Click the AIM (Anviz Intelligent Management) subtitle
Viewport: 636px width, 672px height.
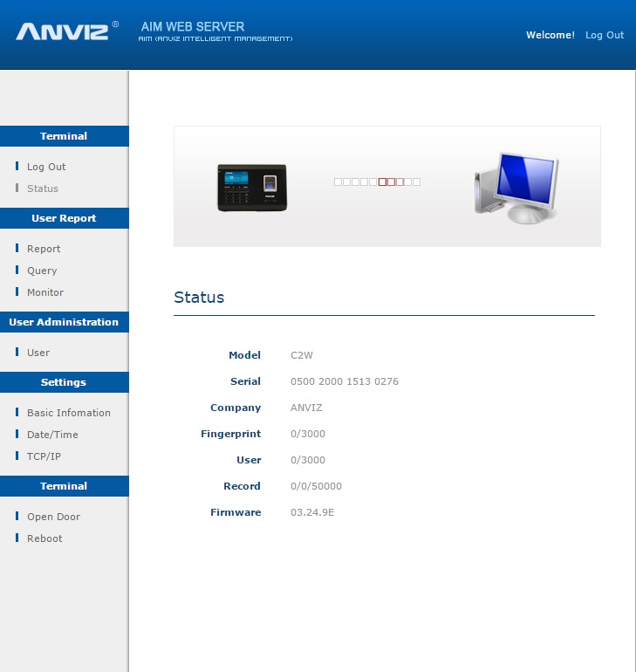[215, 38]
